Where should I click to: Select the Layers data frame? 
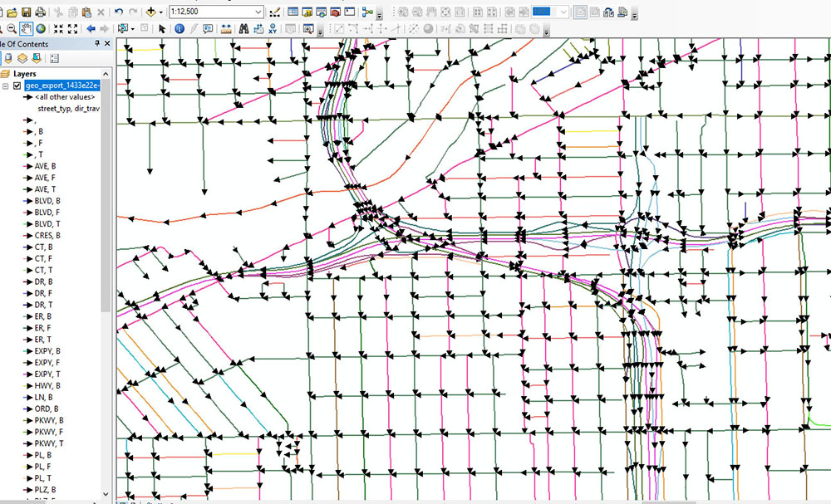coord(24,74)
